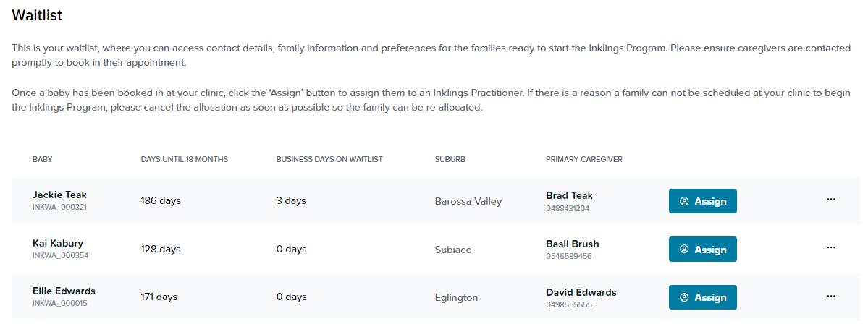Click Days Until 18 Months column header
This screenshot has width=868, height=324.
click(184, 159)
